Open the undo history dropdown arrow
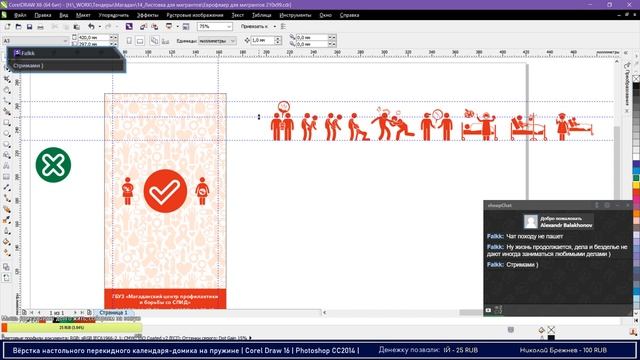 (100, 27)
